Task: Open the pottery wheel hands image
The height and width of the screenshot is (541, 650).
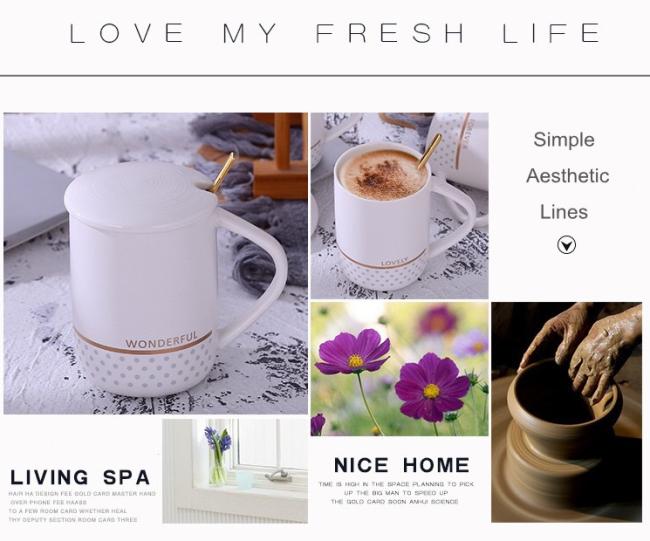Action: 567,412
